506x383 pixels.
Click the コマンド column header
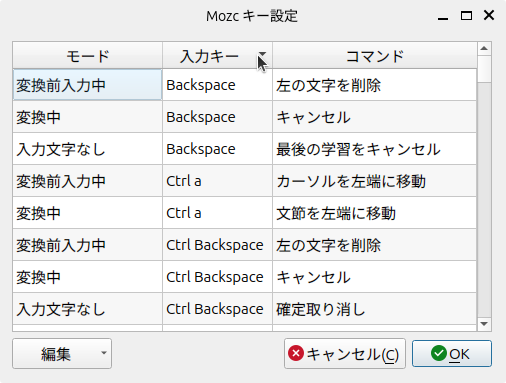click(375, 56)
